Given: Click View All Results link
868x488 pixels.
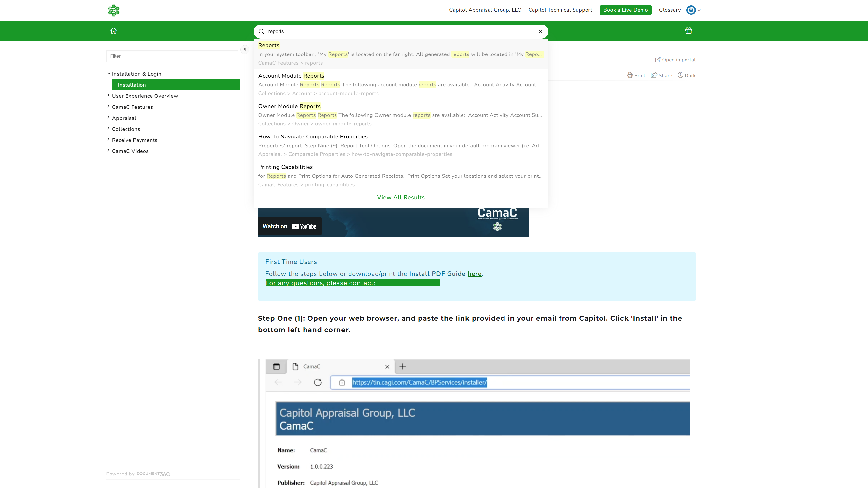Looking at the screenshot, I should (401, 197).
